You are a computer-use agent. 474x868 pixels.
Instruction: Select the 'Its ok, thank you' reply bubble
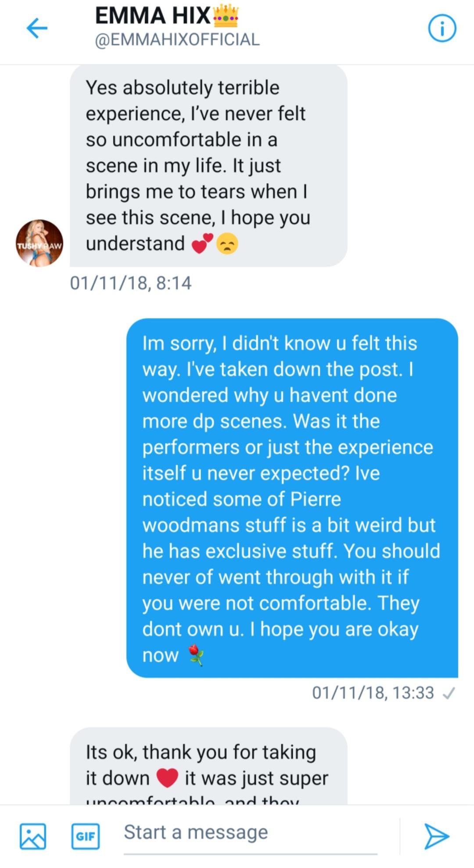[208, 765]
